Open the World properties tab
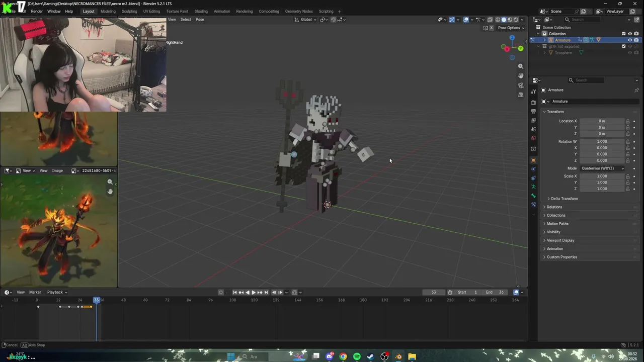The height and width of the screenshot is (362, 644). [533, 138]
